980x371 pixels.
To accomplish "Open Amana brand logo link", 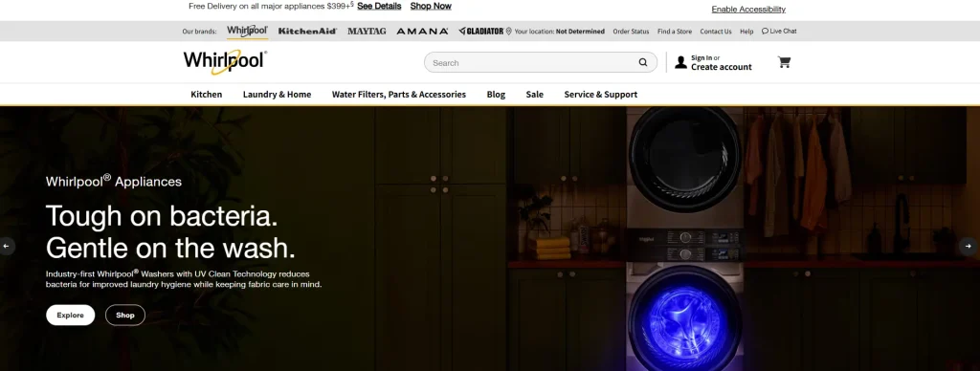I will pos(422,32).
